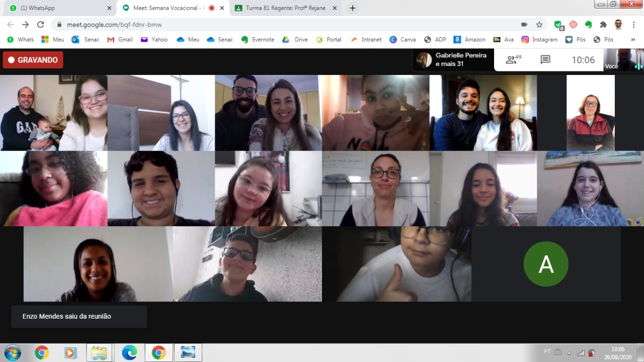Open the Chrome profile avatar menu

click(x=618, y=24)
